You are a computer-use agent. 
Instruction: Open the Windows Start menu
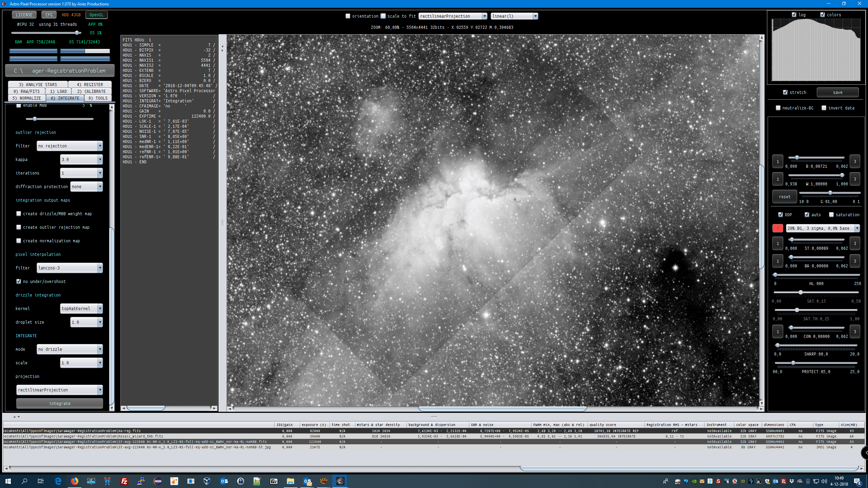pyautogui.click(x=8, y=481)
